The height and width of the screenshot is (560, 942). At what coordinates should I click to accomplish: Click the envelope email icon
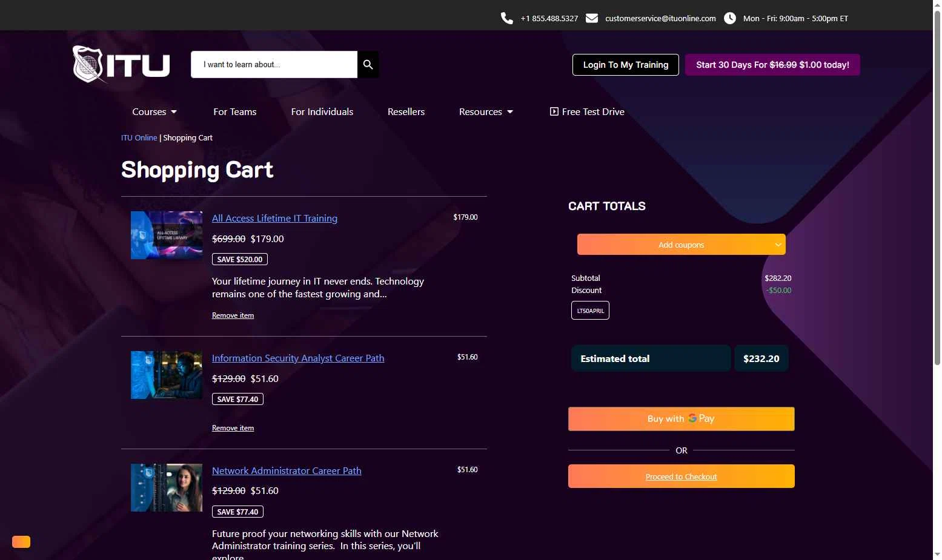(x=592, y=18)
